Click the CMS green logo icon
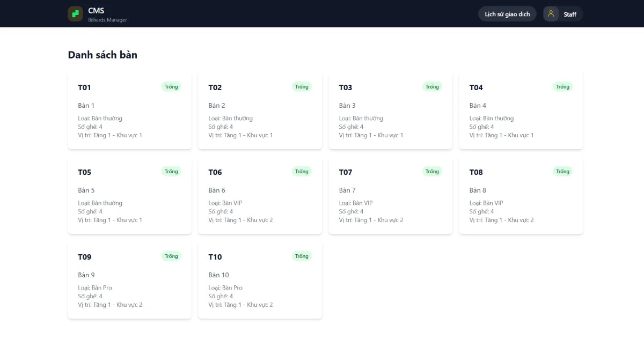The image size is (644, 339). point(75,13)
